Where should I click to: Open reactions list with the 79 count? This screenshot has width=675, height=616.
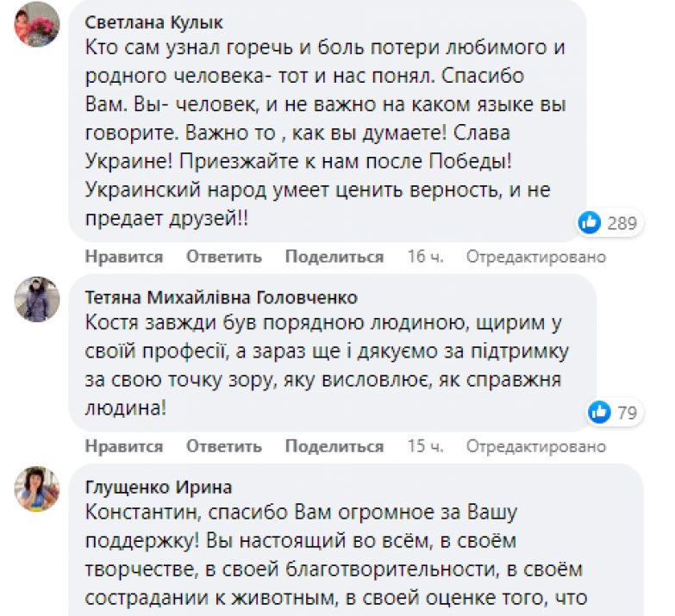click(627, 414)
